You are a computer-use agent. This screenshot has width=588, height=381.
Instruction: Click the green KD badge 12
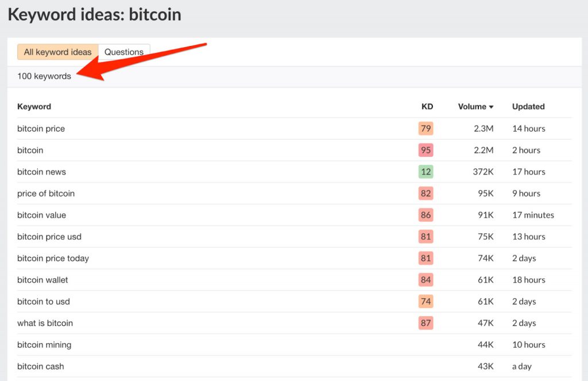[425, 172]
